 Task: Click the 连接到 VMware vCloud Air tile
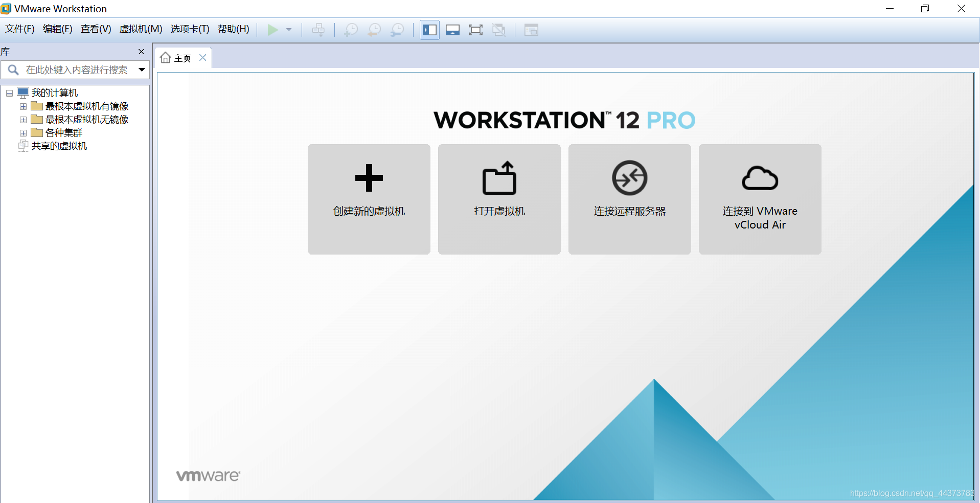(x=760, y=199)
